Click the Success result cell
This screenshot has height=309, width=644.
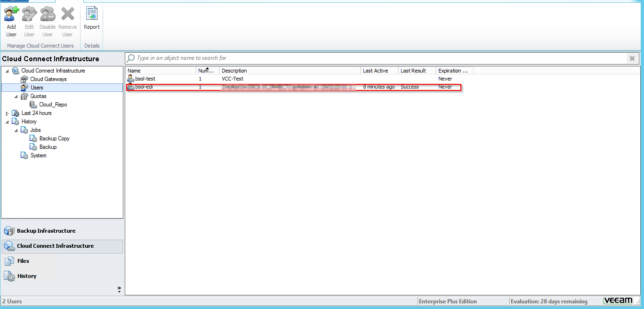[x=410, y=87]
